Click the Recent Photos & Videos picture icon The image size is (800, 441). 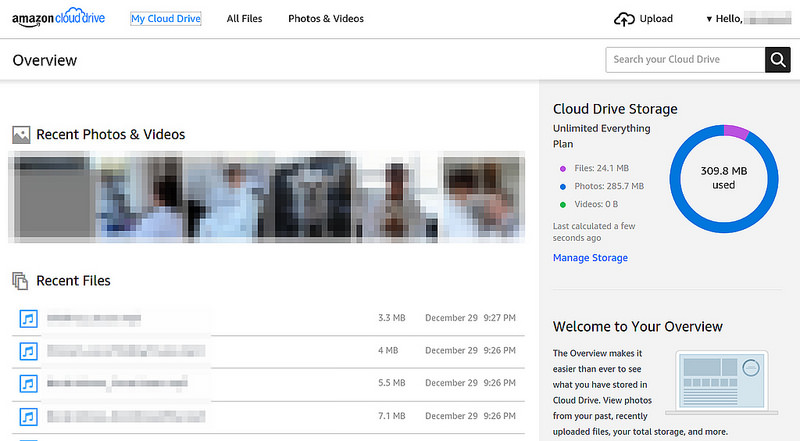pyautogui.click(x=21, y=134)
